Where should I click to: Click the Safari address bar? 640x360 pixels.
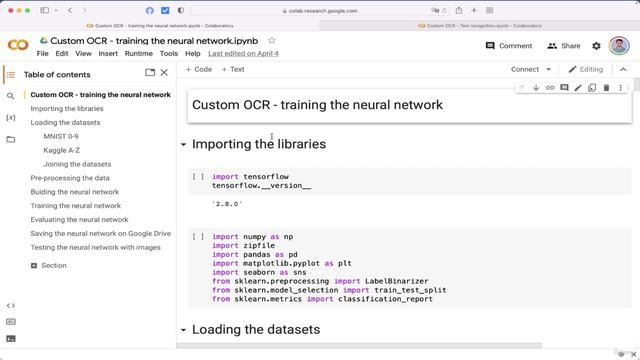tap(320, 11)
